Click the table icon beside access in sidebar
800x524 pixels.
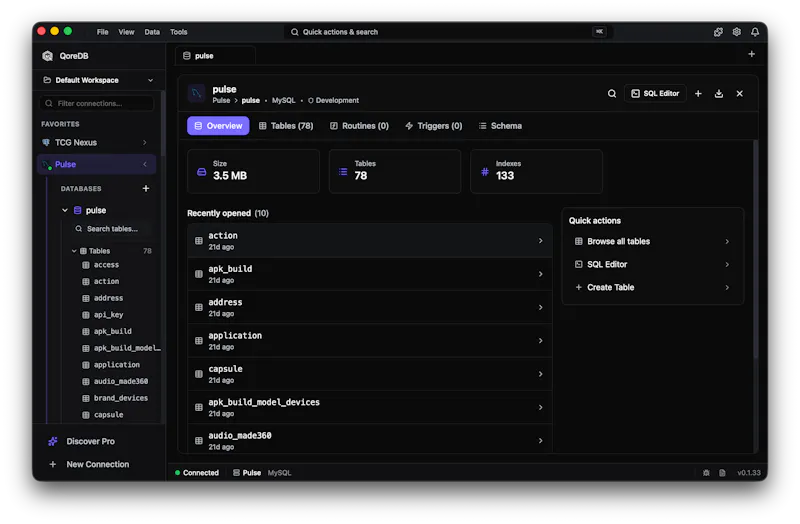pyautogui.click(x=86, y=265)
